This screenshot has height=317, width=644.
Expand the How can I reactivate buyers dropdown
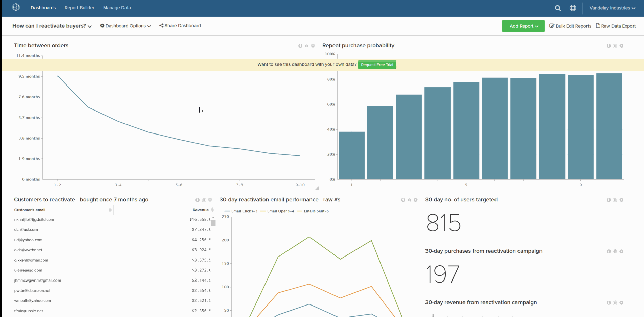tap(90, 26)
